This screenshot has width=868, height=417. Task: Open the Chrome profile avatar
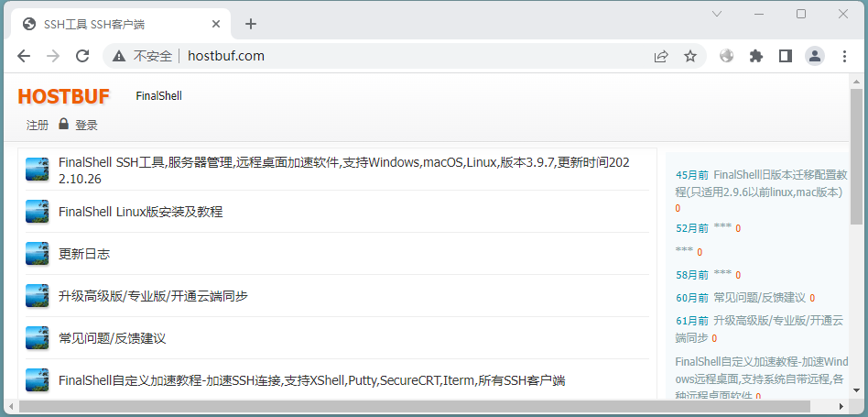click(814, 56)
